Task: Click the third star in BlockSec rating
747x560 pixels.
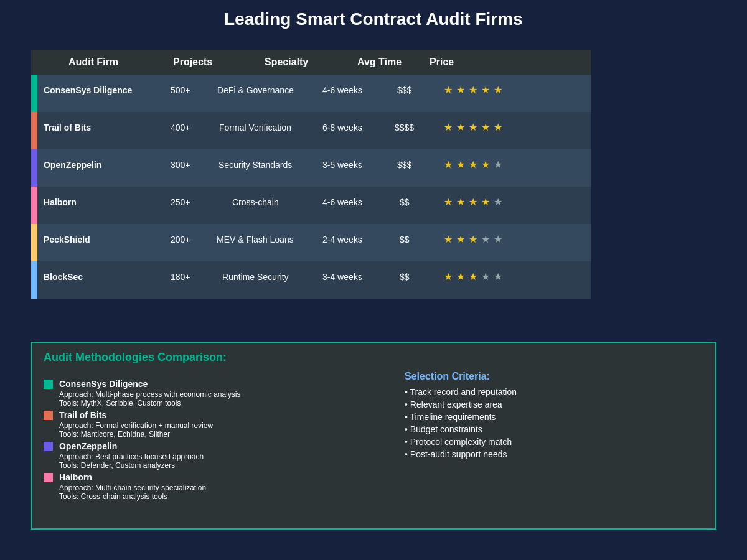Action: [x=473, y=277]
